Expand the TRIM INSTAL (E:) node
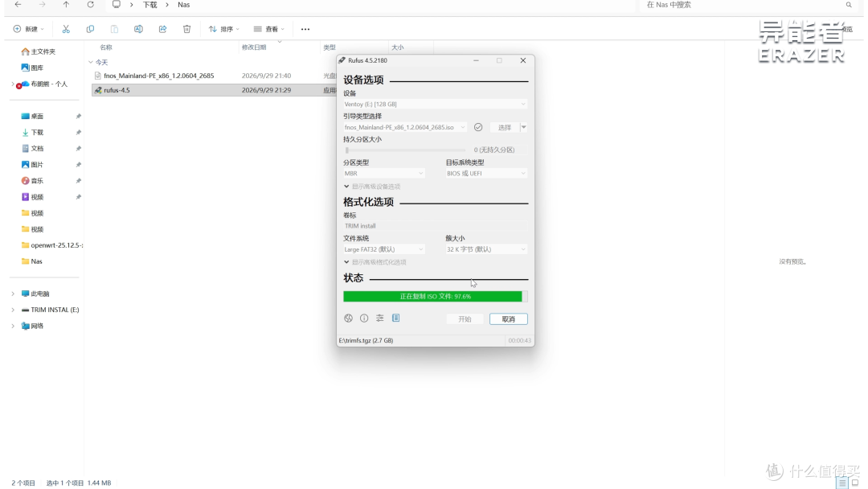868x489 pixels. 13,310
